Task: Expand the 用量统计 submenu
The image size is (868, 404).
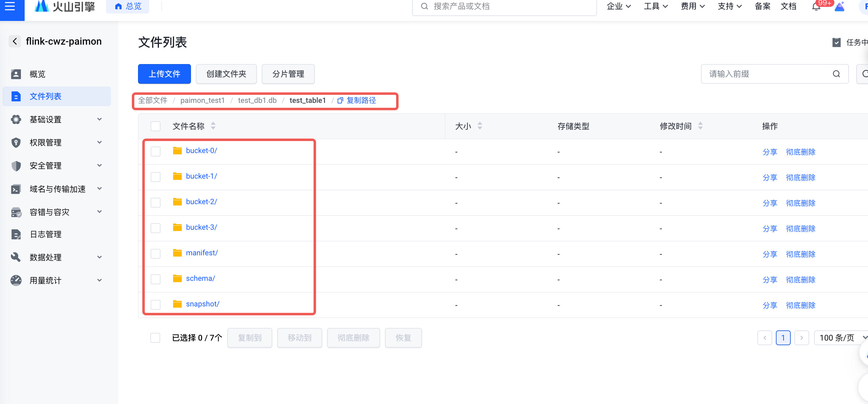Action: point(99,280)
